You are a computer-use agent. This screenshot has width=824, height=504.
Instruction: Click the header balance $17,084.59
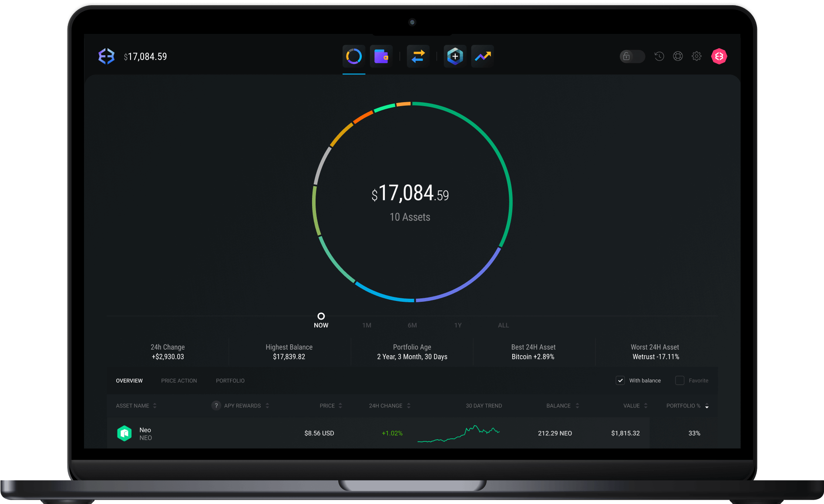coord(145,57)
